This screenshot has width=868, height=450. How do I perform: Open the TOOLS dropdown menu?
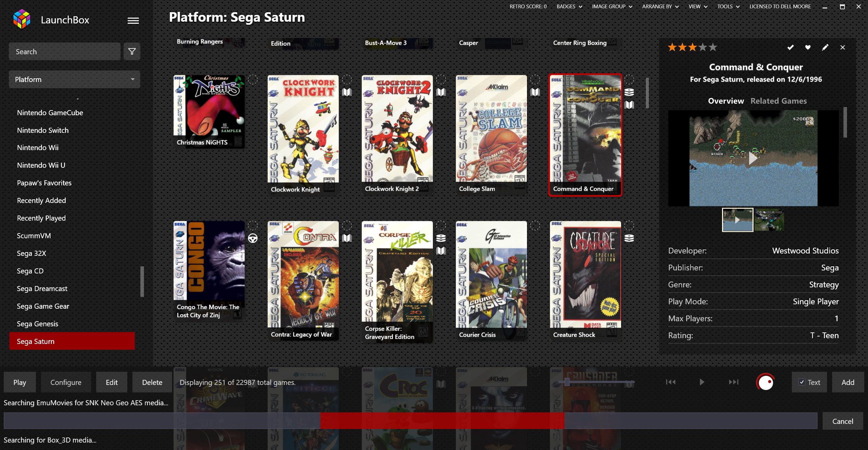[x=728, y=6]
